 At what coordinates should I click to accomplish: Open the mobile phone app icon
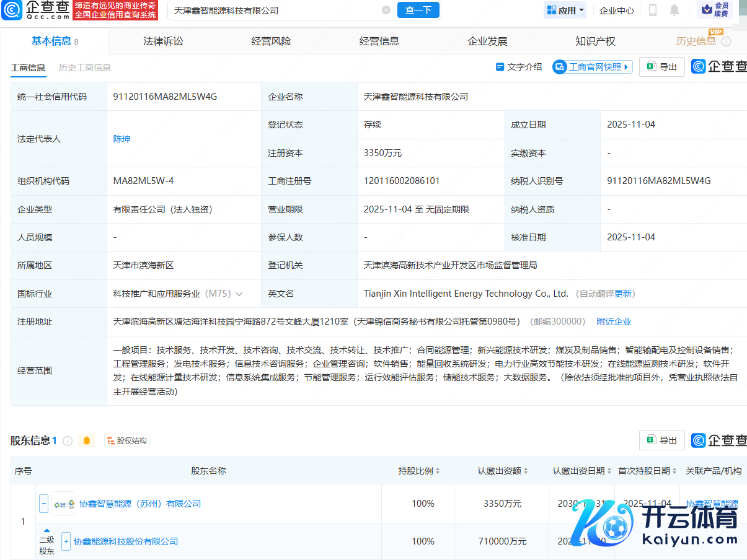(x=652, y=11)
